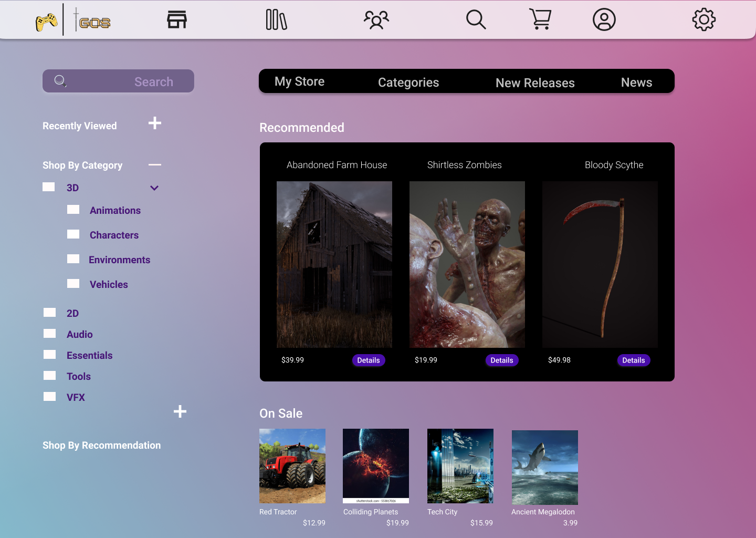View Details for Abandoned Farm House
756x538 pixels.
tap(369, 360)
